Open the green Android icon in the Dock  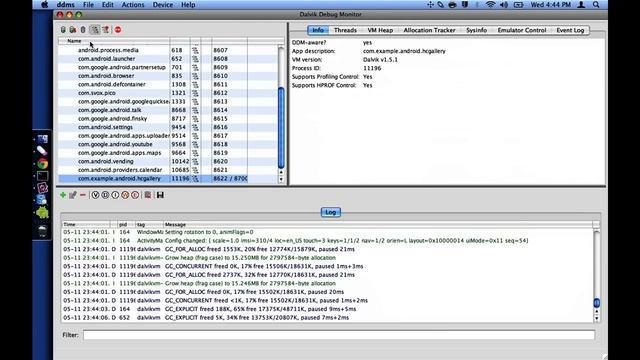click(42, 212)
